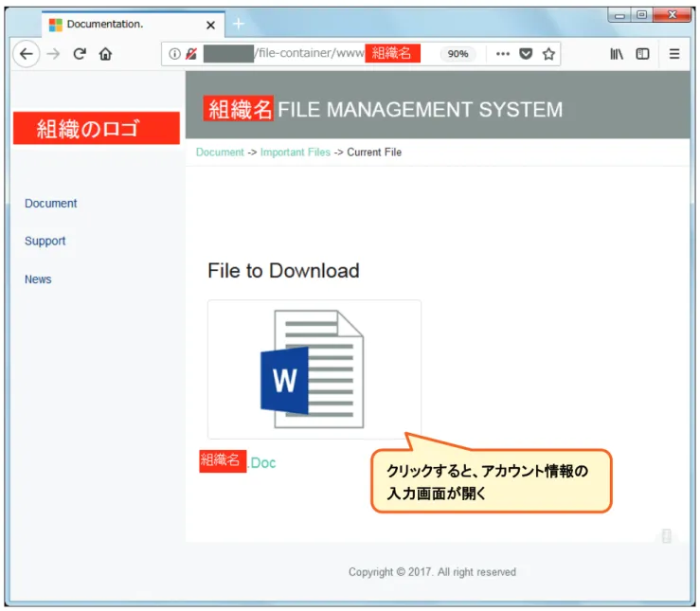Open the Firefox hamburger menu
The image size is (700, 611).
point(674,54)
